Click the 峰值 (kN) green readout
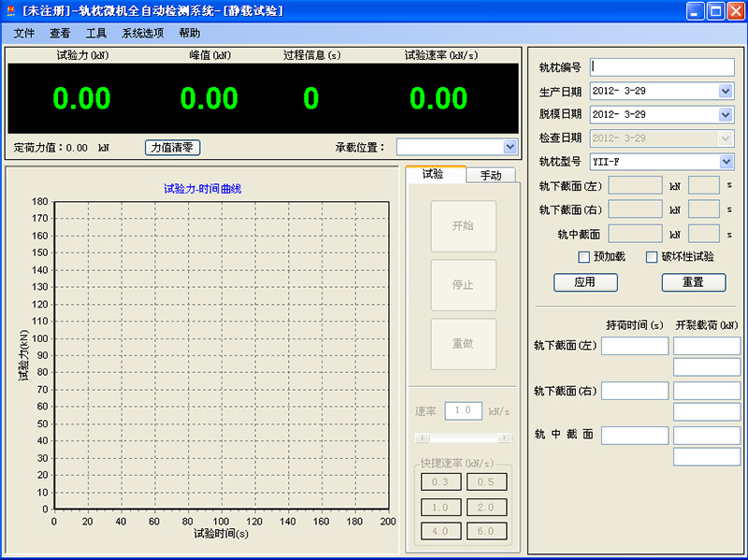Screen dimensions: 748x560 pyautogui.click(x=209, y=98)
